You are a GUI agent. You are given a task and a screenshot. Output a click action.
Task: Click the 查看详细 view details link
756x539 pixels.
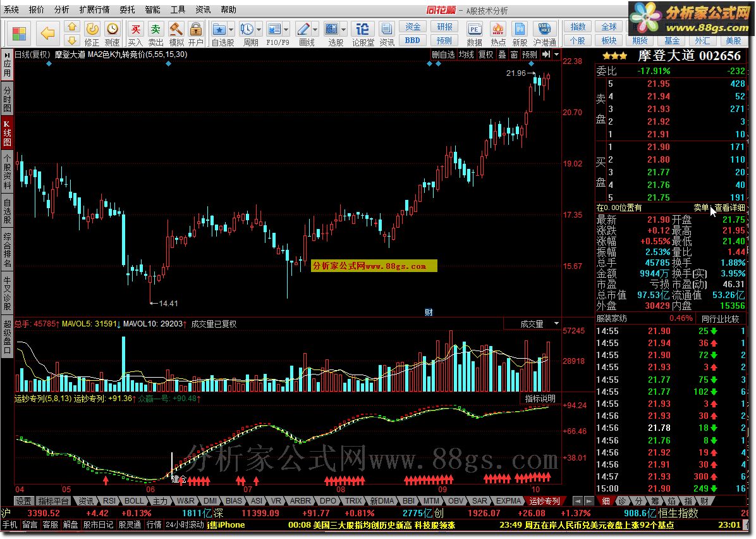pos(729,208)
